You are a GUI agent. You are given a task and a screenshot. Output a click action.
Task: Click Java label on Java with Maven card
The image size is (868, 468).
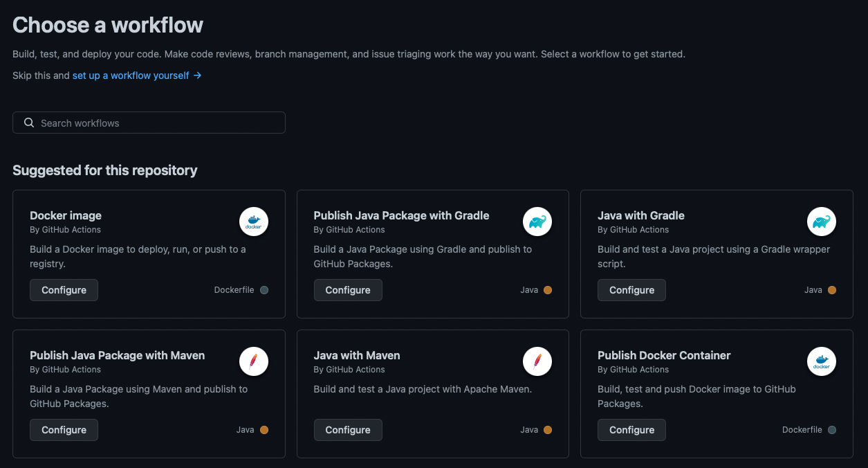tap(529, 430)
